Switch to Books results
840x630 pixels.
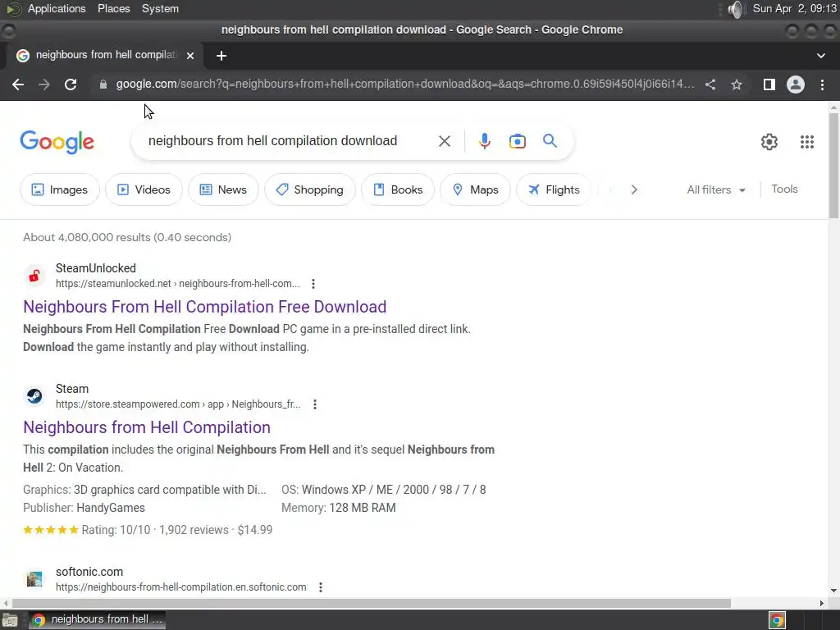(x=398, y=189)
